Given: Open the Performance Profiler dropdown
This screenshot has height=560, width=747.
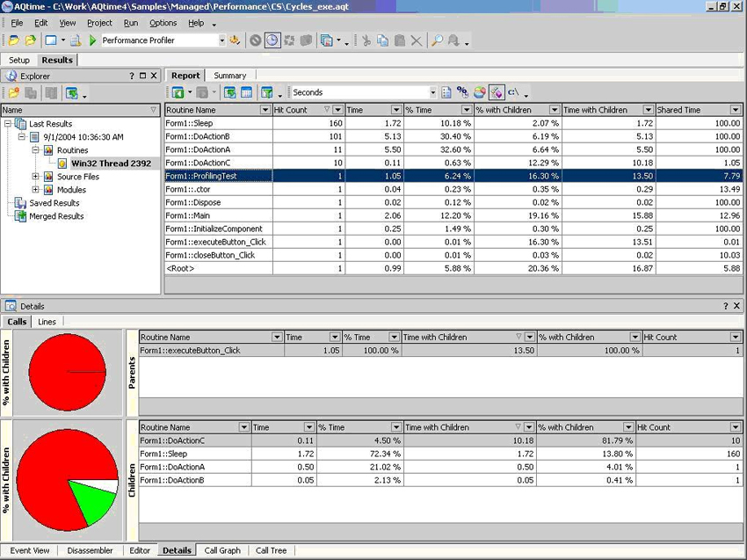Looking at the screenshot, I should tap(221, 40).
